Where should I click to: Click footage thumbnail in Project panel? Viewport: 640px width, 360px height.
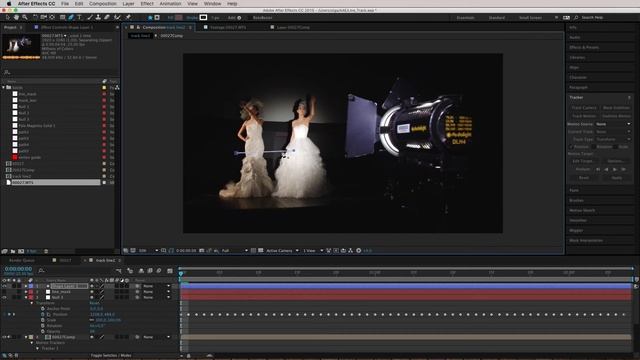[21, 46]
